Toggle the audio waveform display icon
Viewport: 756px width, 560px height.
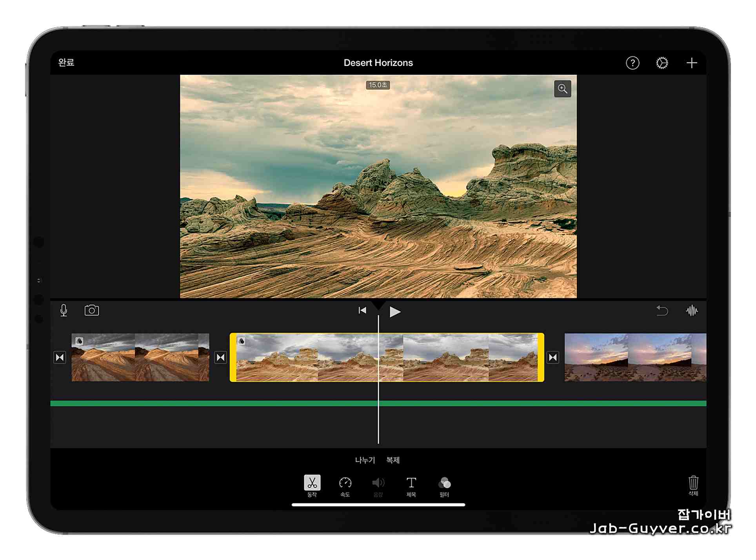(692, 311)
